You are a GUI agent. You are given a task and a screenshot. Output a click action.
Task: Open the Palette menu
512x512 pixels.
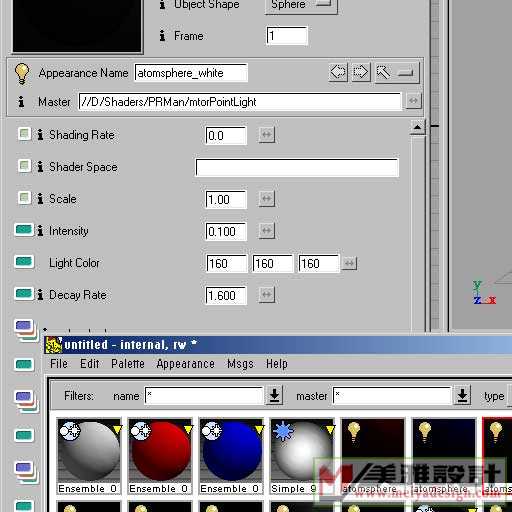128,364
